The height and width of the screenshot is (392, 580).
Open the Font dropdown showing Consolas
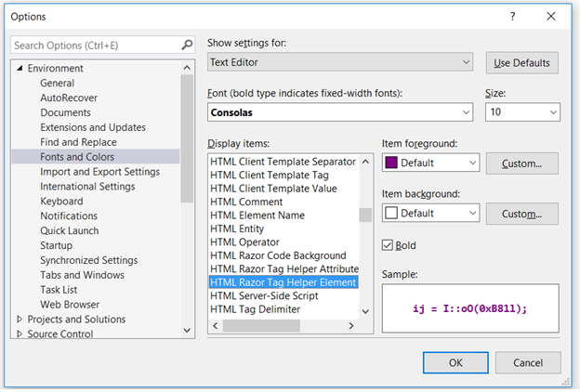[340, 112]
